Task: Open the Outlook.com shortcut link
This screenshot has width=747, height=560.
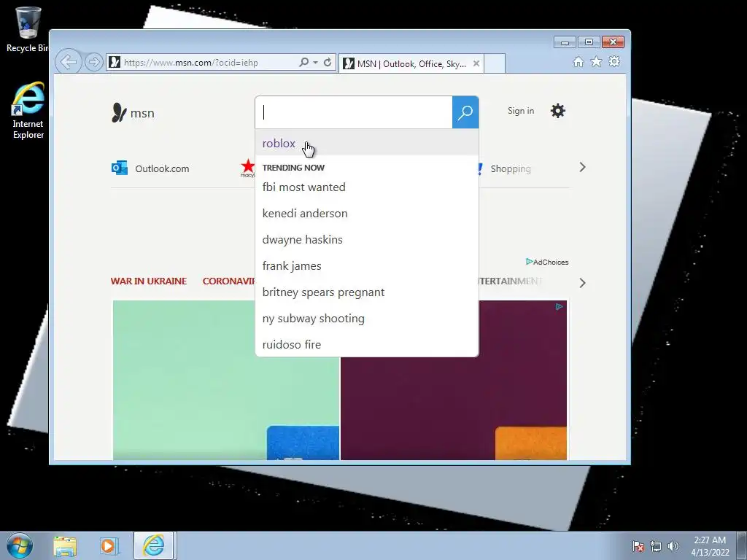Action: point(162,168)
